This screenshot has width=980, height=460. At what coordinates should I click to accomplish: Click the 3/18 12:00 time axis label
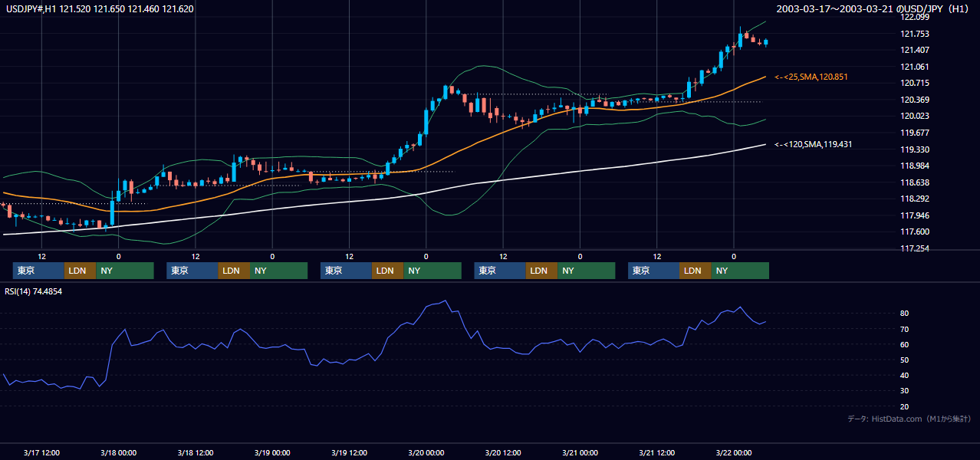[196, 452]
